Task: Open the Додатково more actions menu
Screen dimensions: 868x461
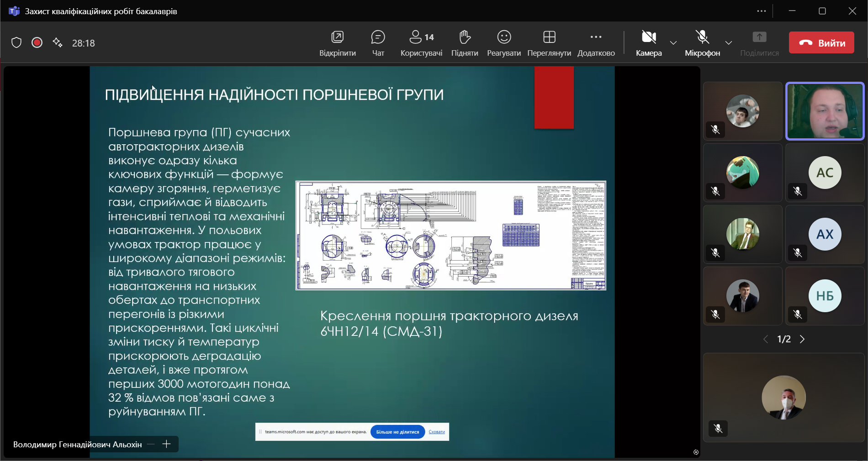Action: coord(596,43)
